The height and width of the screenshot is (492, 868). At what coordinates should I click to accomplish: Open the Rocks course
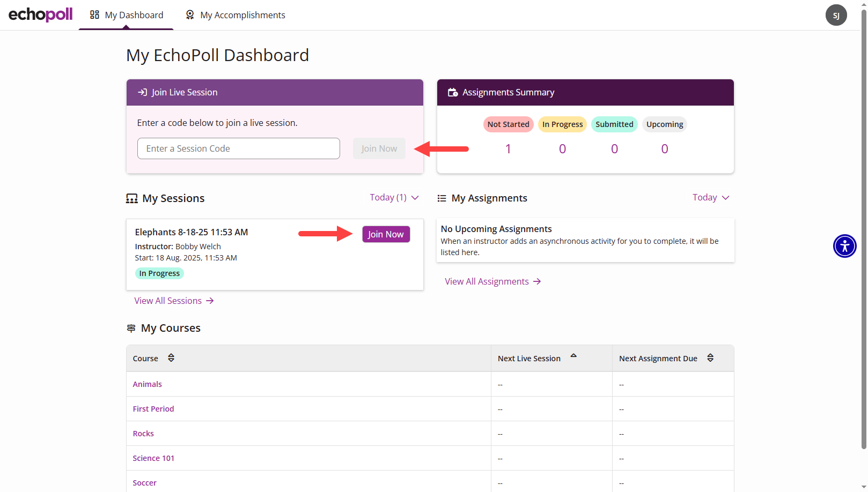(x=143, y=434)
